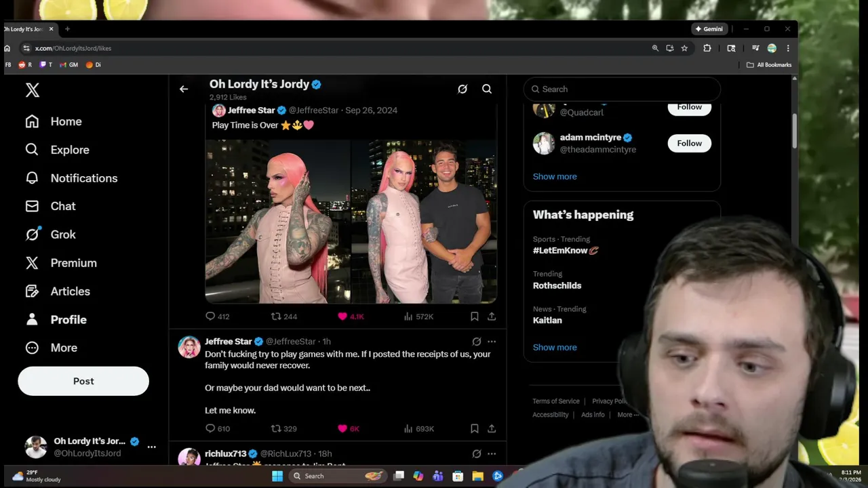
Task: Click the Post button
Action: point(83,381)
